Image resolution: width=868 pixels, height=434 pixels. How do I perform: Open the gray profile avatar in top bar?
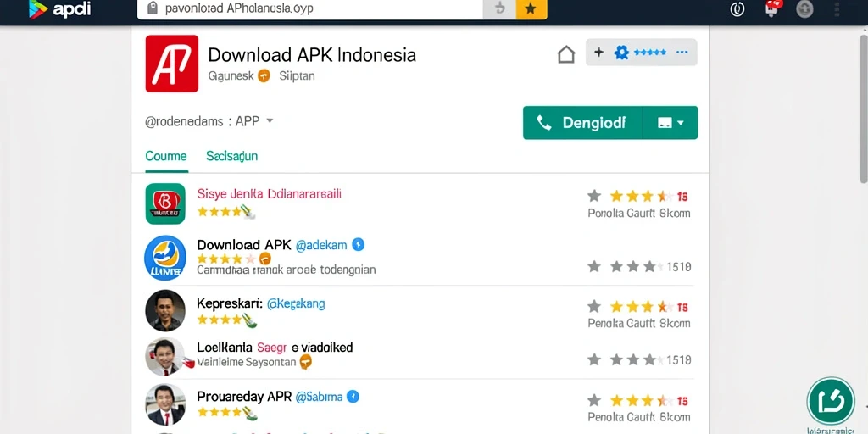click(x=805, y=9)
